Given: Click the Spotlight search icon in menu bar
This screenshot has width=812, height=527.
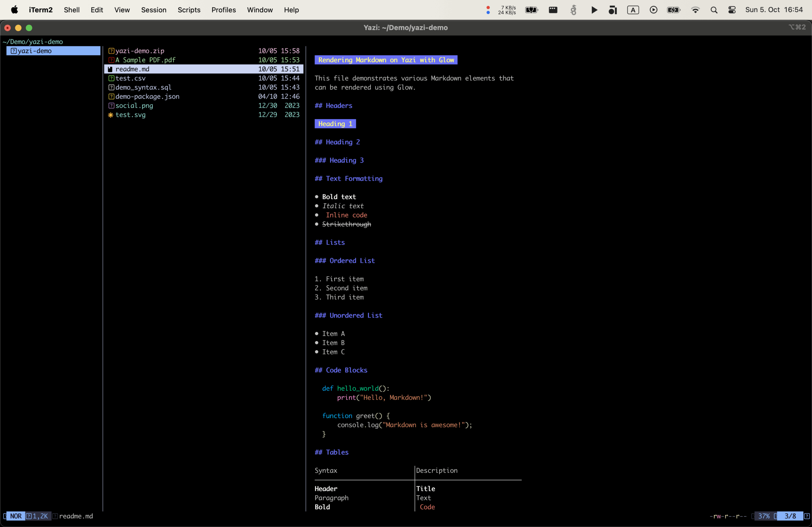Looking at the screenshot, I should pos(714,10).
